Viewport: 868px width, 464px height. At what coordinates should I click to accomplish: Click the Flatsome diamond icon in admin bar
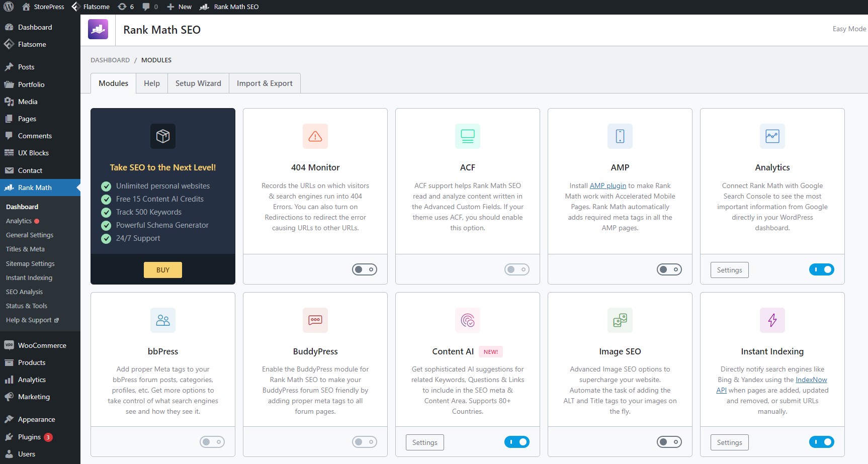pyautogui.click(x=75, y=7)
